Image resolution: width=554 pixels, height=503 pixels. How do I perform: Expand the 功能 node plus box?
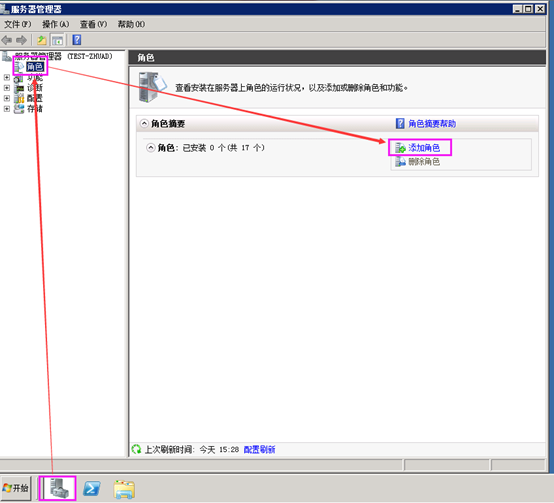6,77
